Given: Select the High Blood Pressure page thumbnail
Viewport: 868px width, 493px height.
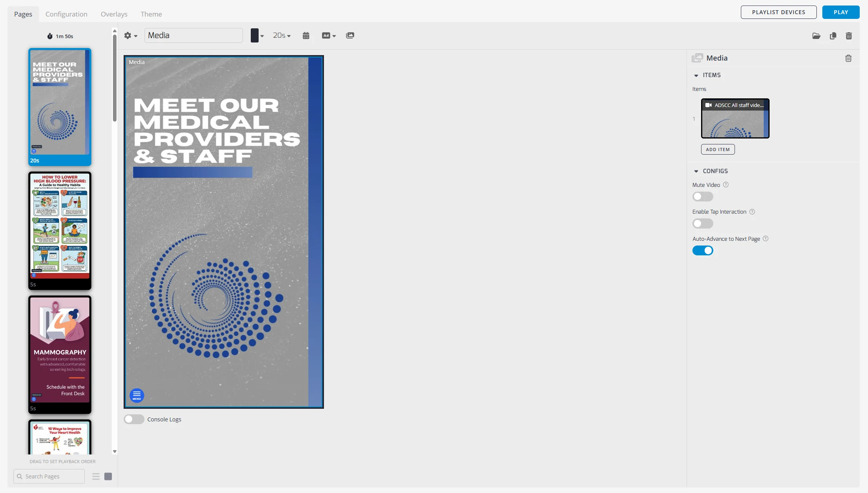Looking at the screenshot, I should click(60, 231).
